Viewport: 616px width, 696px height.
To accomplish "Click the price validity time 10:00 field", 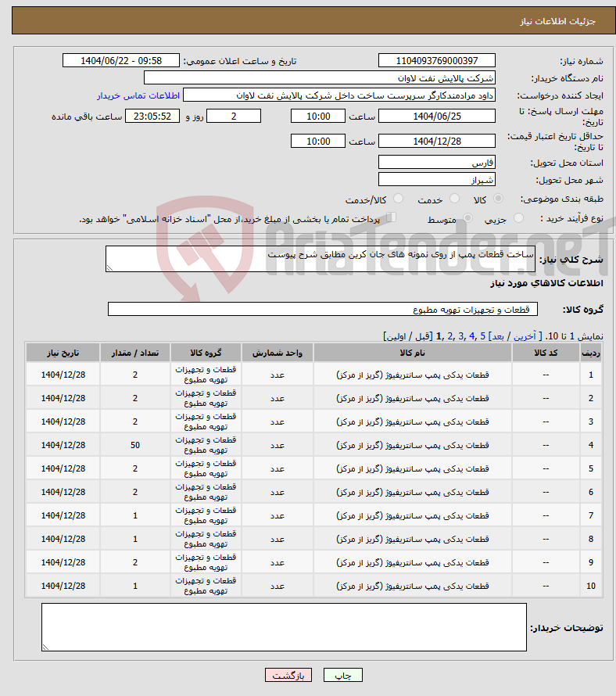I will coord(317,141).
